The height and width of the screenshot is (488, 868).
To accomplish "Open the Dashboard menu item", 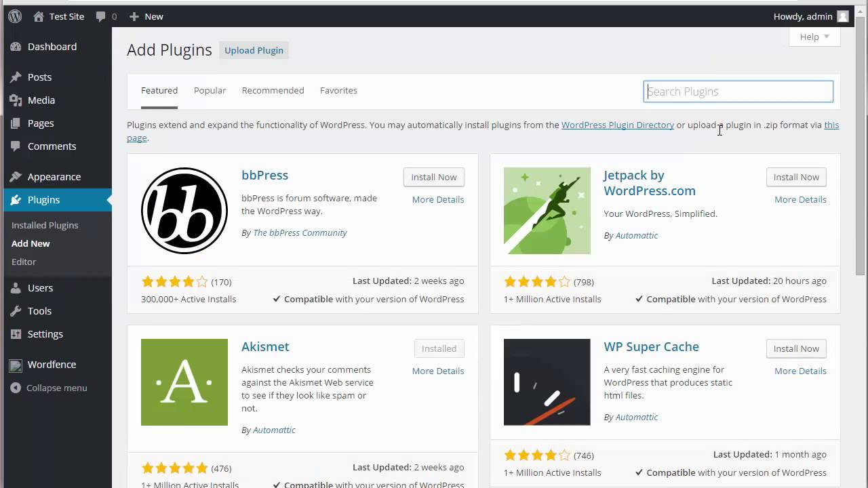I will [x=56, y=47].
